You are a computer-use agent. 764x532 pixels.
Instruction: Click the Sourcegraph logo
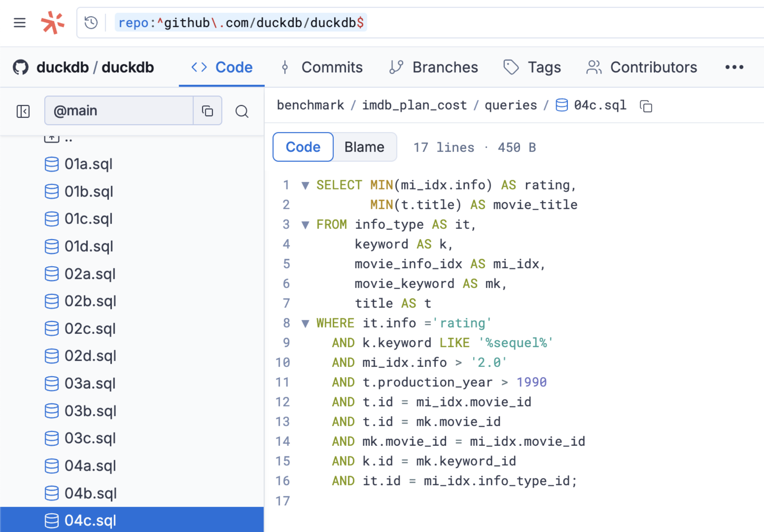click(x=53, y=23)
